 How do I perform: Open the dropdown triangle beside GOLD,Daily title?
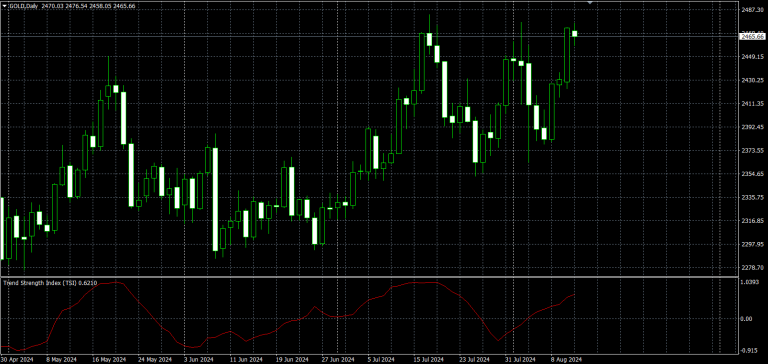coord(5,6)
